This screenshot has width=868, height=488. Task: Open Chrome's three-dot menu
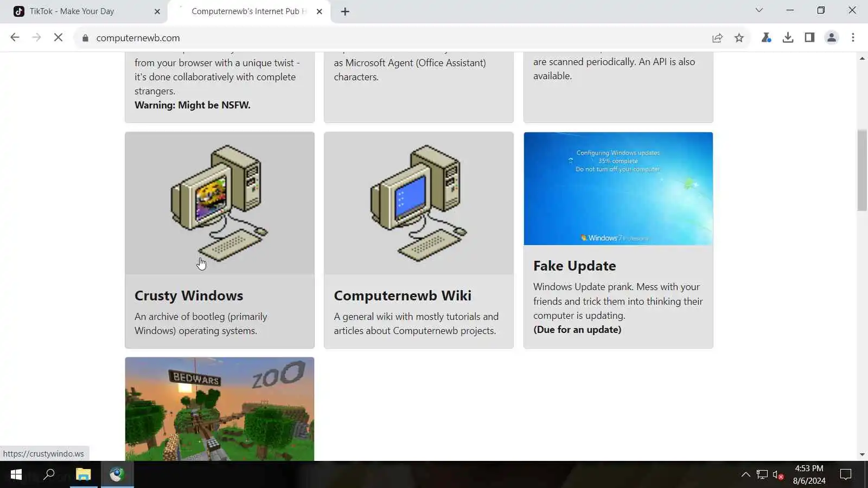[x=853, y=37]
